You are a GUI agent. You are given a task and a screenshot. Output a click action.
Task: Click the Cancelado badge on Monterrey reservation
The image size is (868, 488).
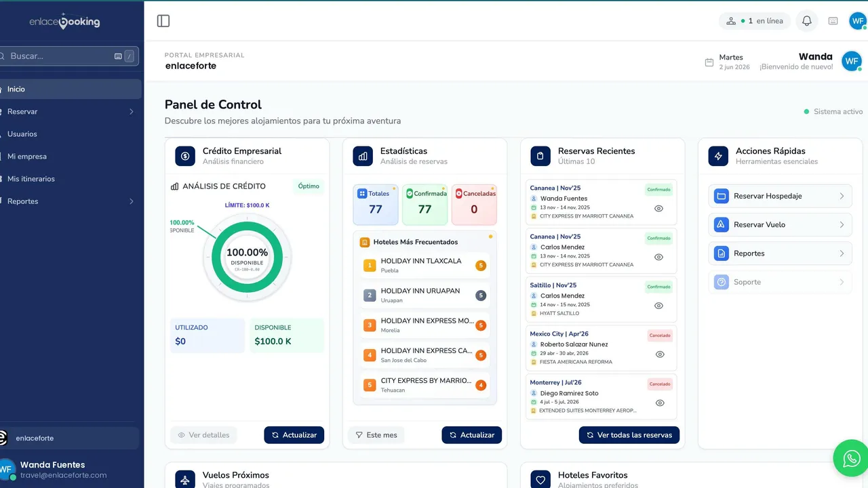[x=660, y=384]
